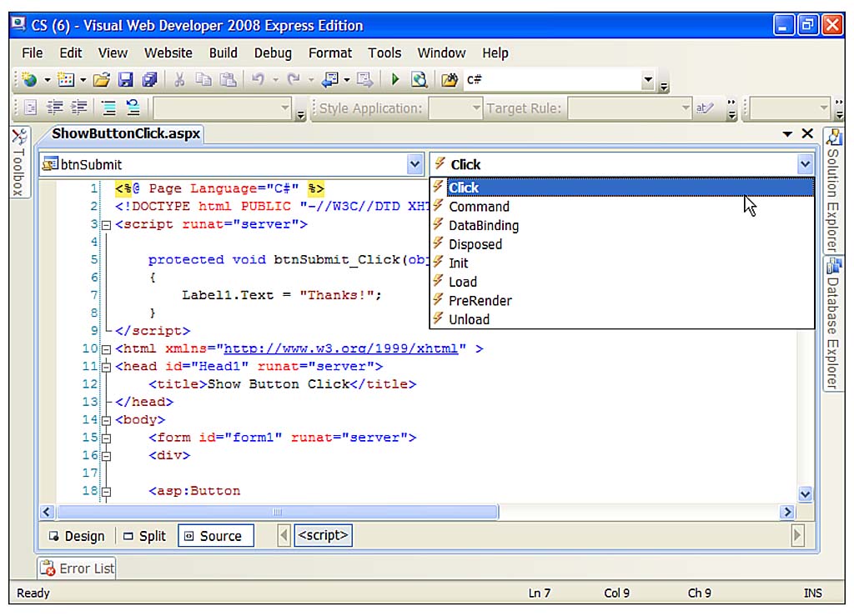Collapse the html element on line 10
854x616 pixels.
[x=107, y=349]
